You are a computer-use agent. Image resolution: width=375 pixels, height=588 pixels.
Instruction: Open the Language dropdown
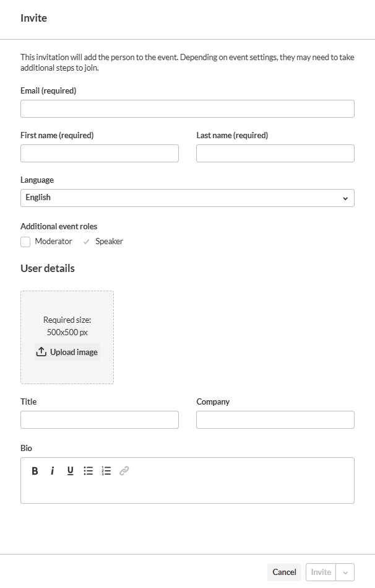pos(187,198)
